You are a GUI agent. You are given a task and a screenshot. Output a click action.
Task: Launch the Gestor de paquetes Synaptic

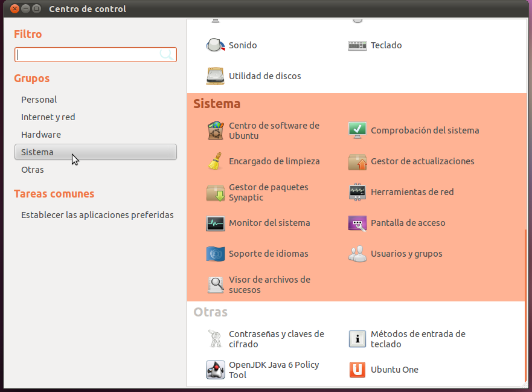[x=268, y=192]
